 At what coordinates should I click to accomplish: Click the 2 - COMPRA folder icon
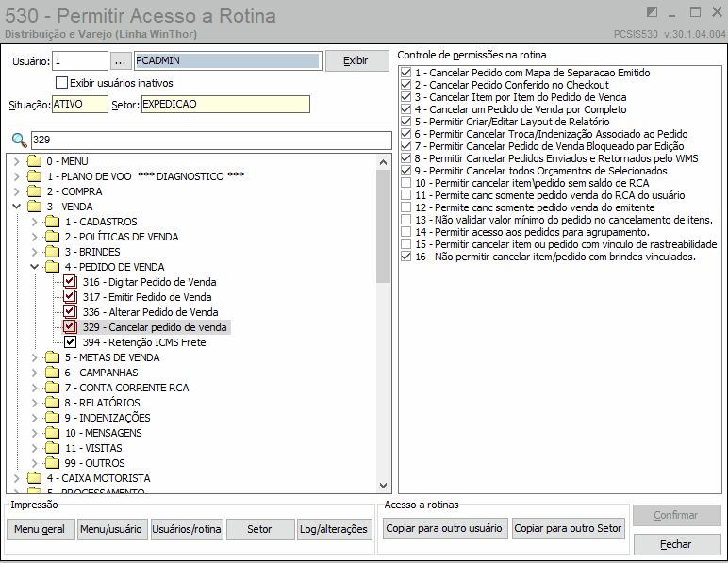[x=34, y=191]
